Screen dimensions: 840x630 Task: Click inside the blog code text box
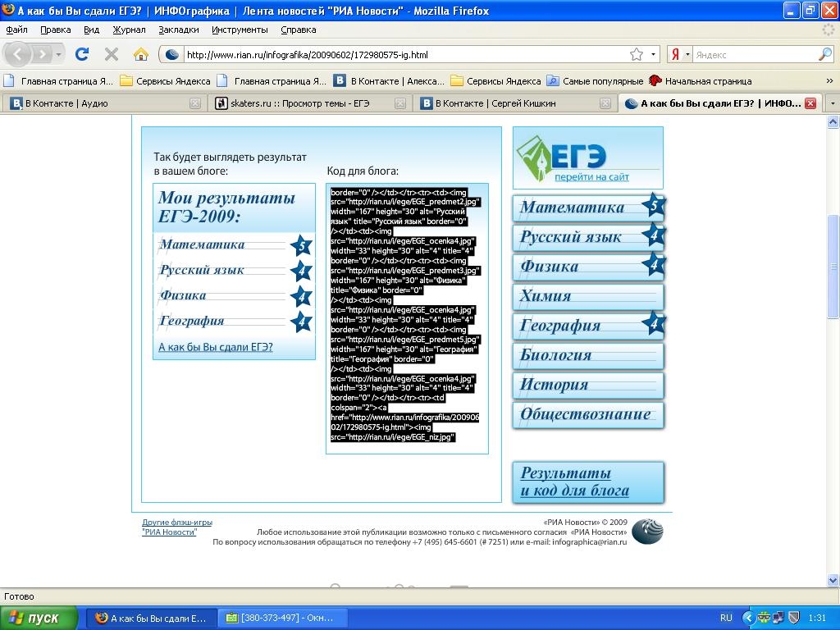407,318
